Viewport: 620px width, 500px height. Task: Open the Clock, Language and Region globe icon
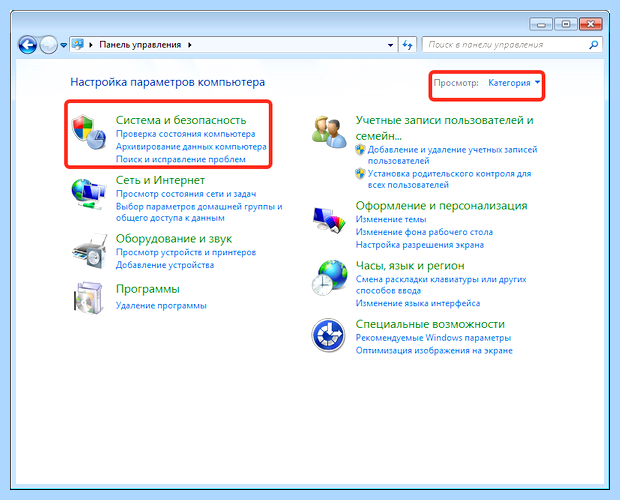tap(329, 278)
